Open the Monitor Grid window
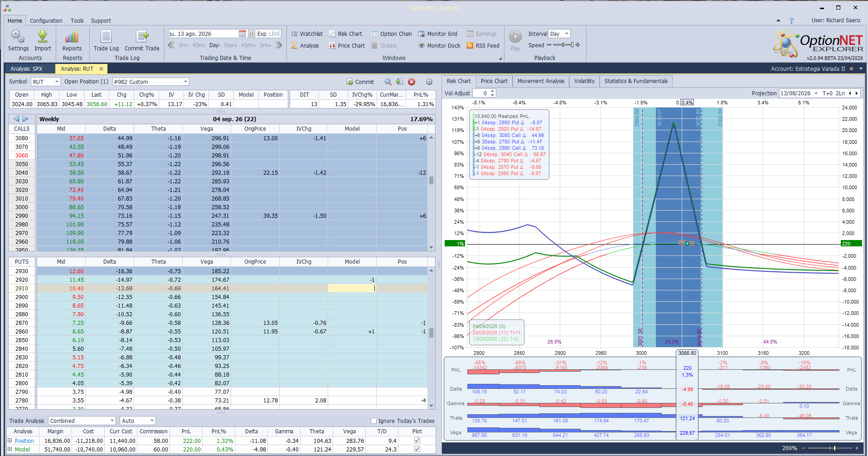Screen dimensions: 868x456 (x=438, y=34)
